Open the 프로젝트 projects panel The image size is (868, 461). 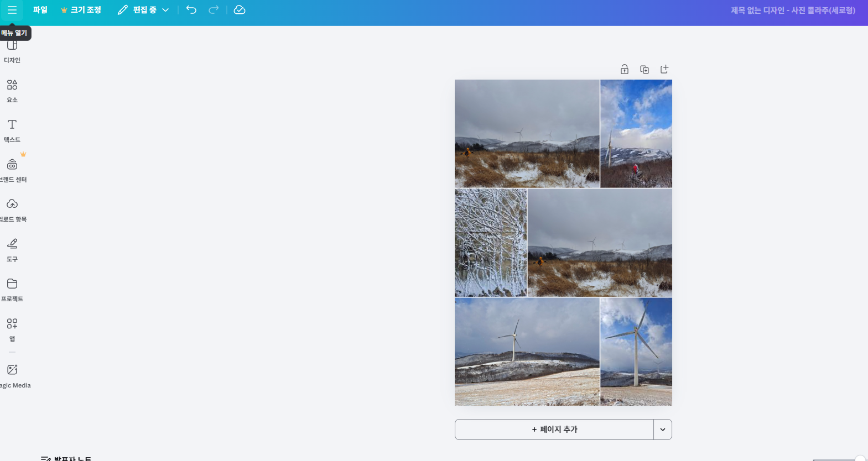pyautogui.click(x=12, y=290)
